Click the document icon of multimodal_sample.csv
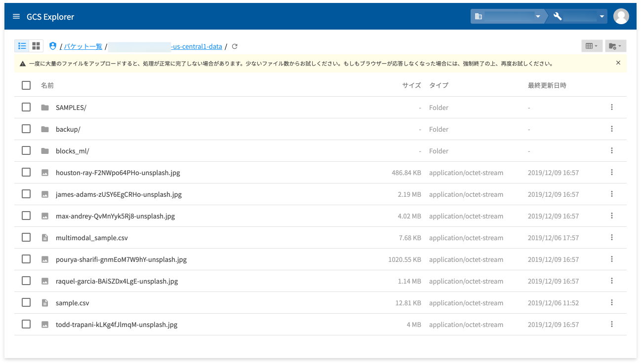This screenshot has width=641, height=364. (45, 238)
